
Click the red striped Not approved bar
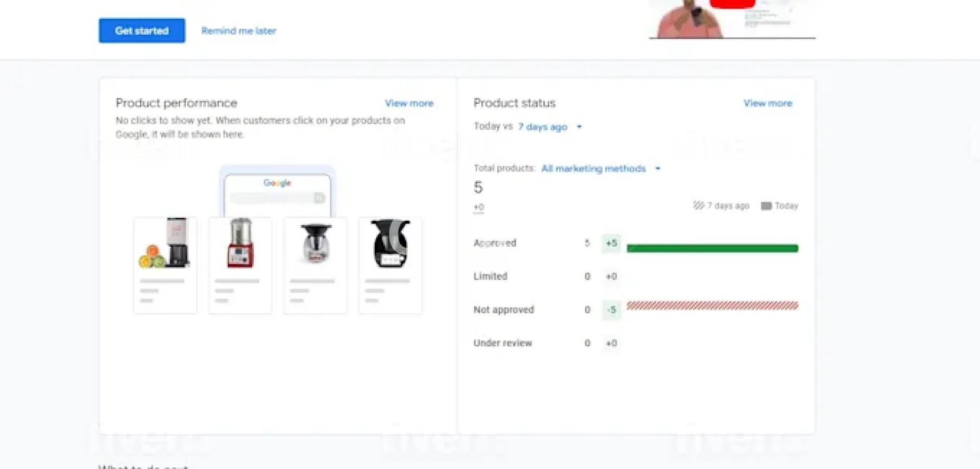coord(712,306)
